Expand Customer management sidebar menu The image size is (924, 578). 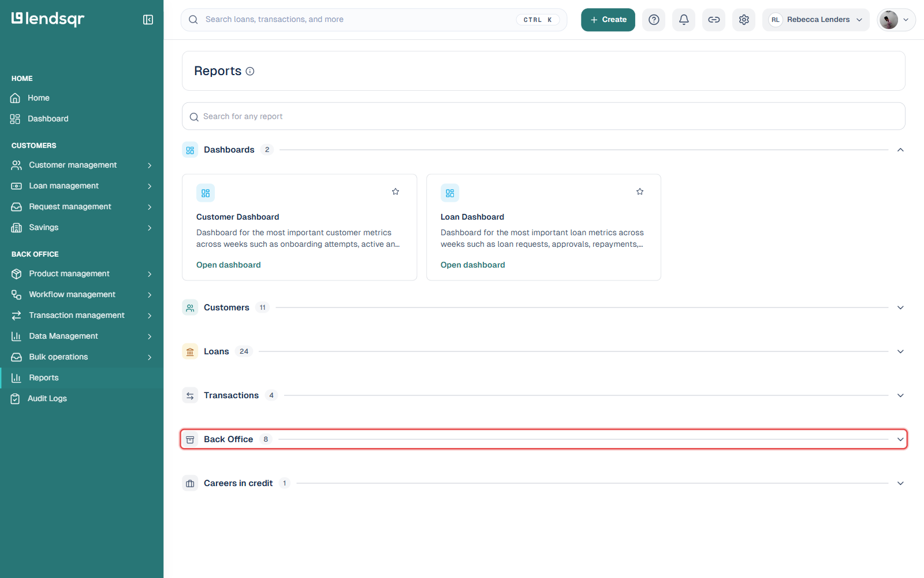click(81, 165)
